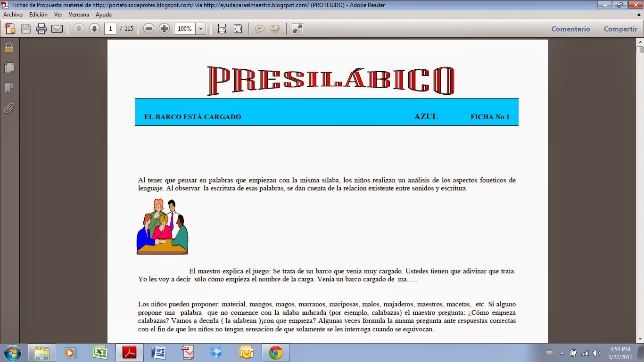Open the Windows Start menu

click(x=12, y=353)
